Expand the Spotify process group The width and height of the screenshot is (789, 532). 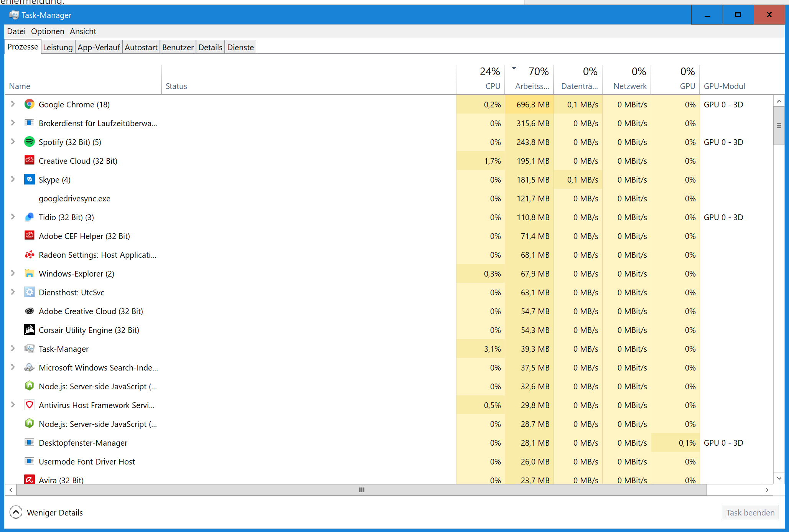pyautogui.click(x=13, y=142)
